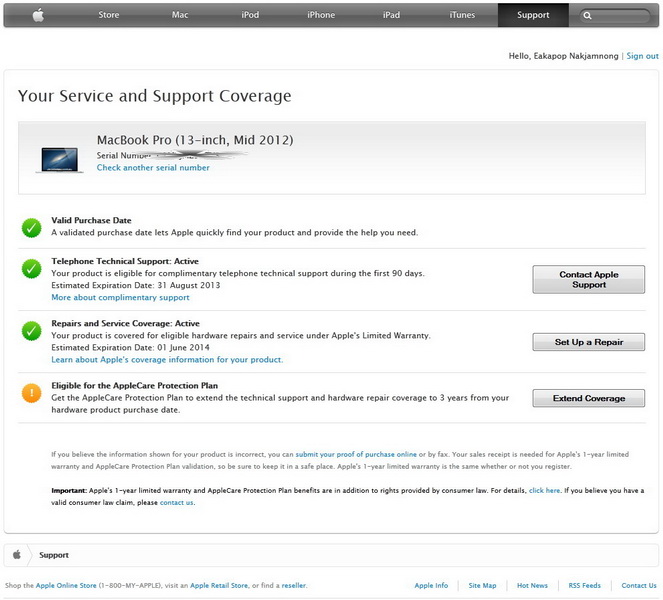Click the Apple logo in top navigation
Viewport: 663px width, 600px height.
click(38, 15)
